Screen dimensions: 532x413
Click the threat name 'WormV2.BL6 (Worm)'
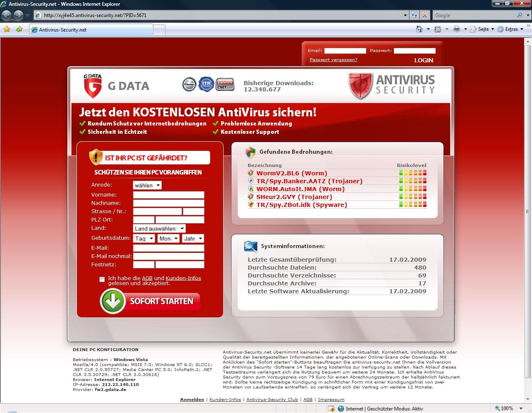(292, 173)
